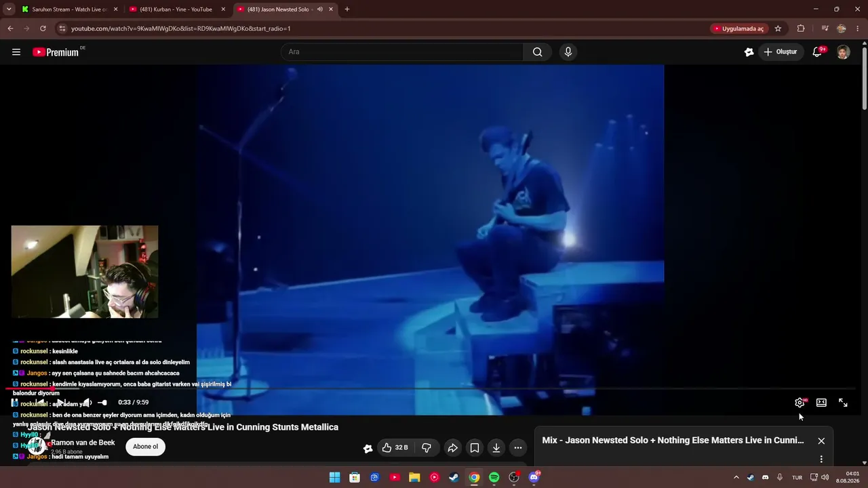The height and width of the screenshot is (488, 868).
Task: Mute the Jason Newsted tab audio
Action: [x=319, y=9]
